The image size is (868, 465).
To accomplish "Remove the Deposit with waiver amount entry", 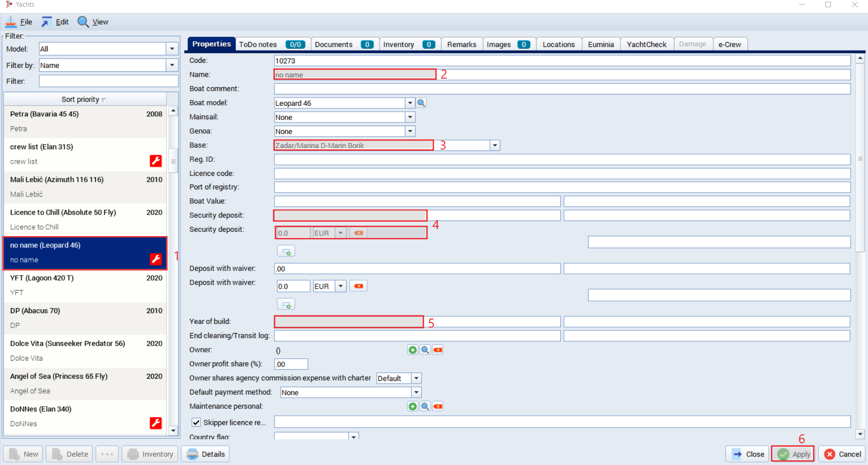I will [358, 286].
